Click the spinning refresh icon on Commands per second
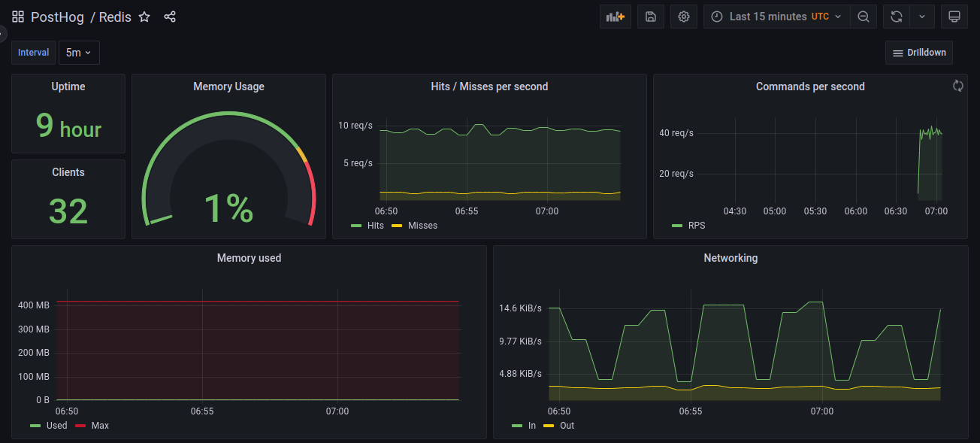Image resolution: width=980 pixels, height=443 pixels. 957,86
